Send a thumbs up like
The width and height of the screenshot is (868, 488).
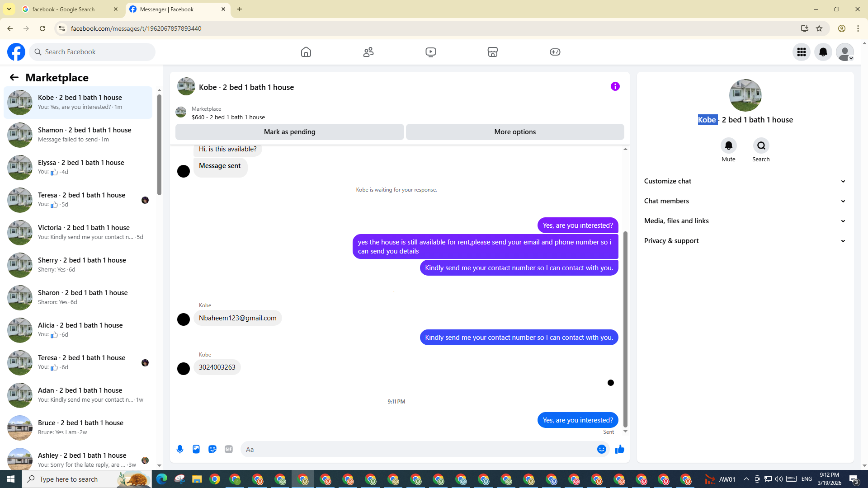pos(620,449)
